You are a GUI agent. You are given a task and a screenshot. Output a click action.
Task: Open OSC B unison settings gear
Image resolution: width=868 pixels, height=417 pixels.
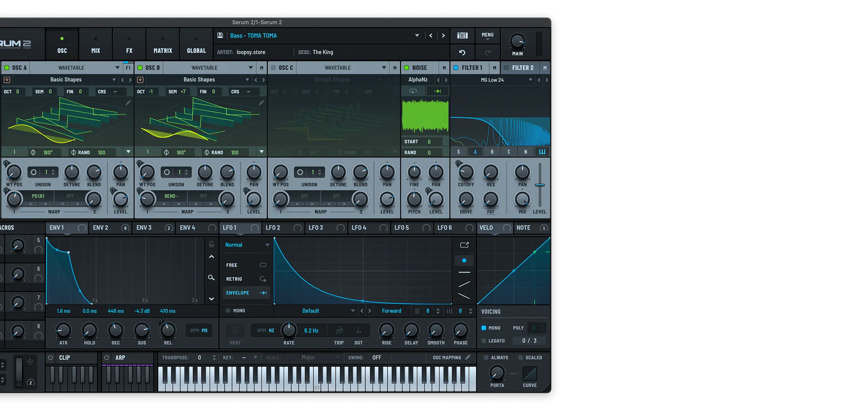(167, 172)
